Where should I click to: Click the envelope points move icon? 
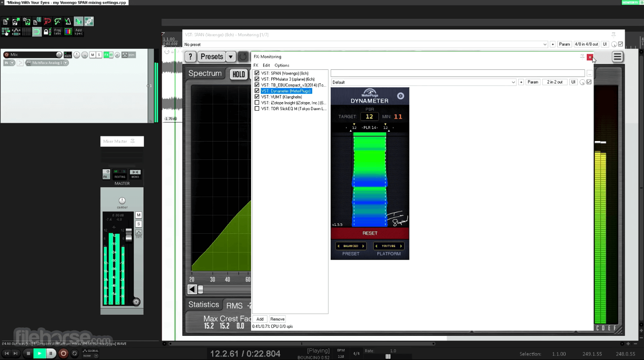(x=16, y=32)
